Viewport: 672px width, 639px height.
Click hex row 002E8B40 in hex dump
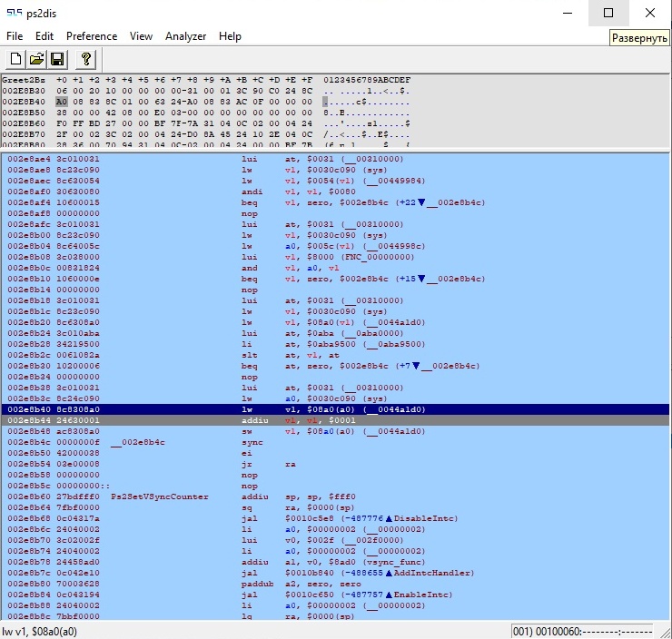[206, 102]
